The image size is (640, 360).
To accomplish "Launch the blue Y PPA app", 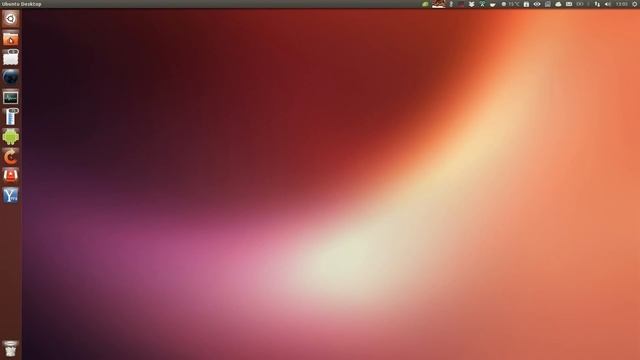I will (x=11, y=196).
